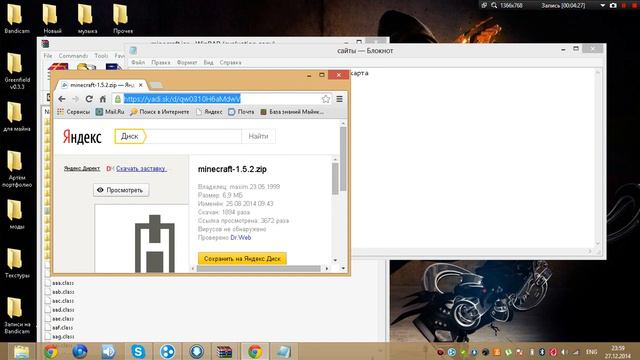The height and width of the screenshot is (360, 640).
Task: Select aad.class in WinRAR file list
Action: click(60, 310)
